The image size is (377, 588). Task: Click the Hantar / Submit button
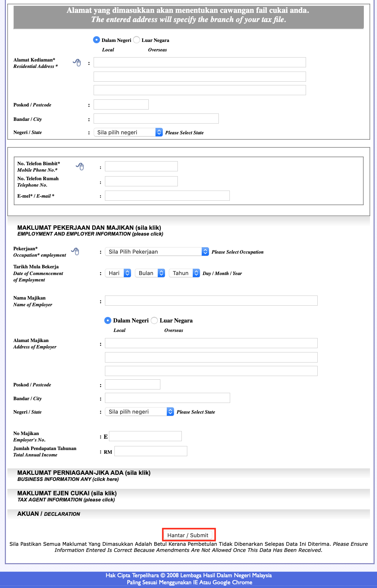click(188, 535)
